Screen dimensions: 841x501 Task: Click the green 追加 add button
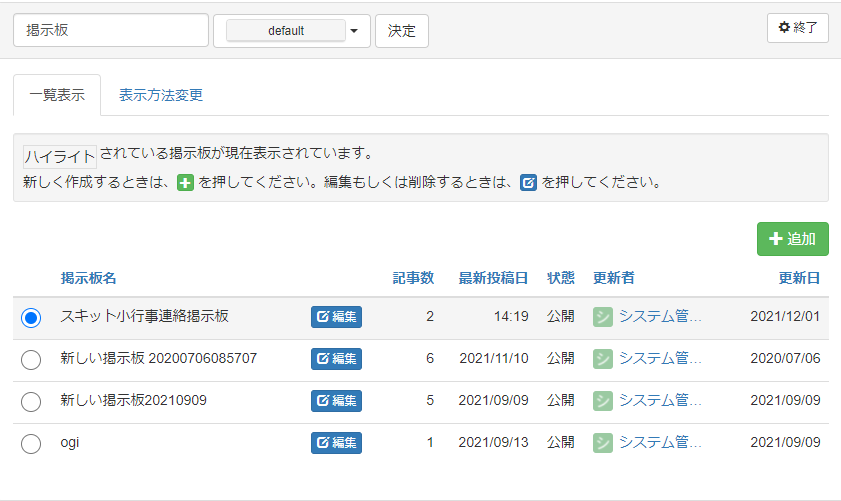(x=792, y=239)
